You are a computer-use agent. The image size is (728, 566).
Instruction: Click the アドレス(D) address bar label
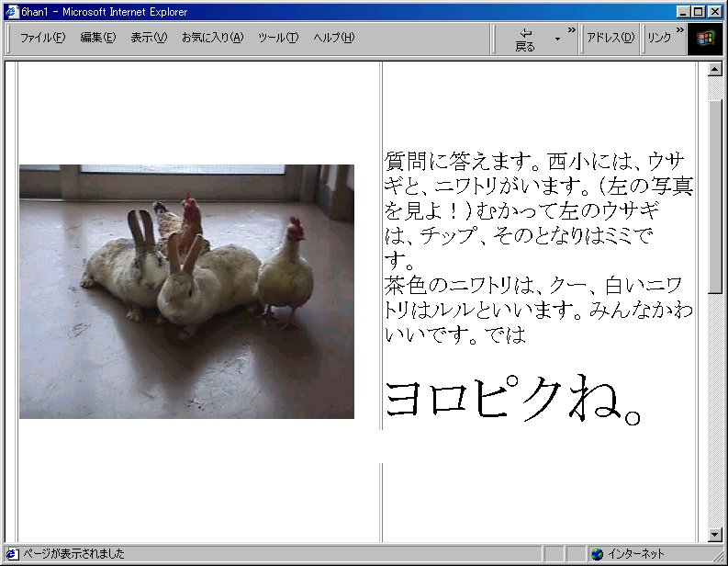point(610,38)
